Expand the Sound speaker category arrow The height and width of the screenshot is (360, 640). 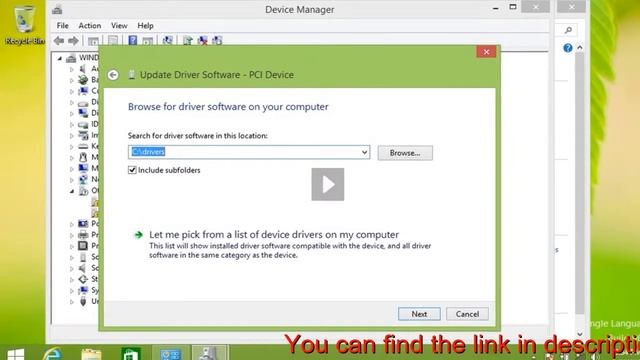click(72, 269)
